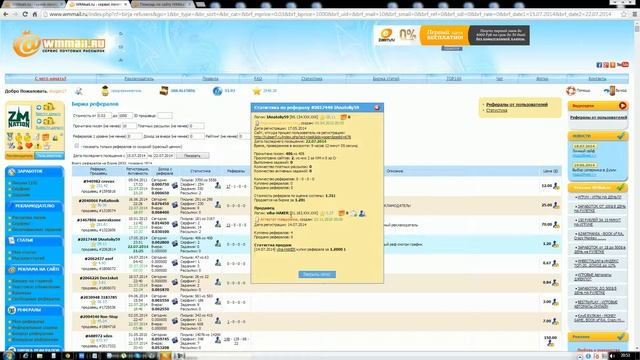The height and width of the screenshot is (360, 640).
Task: Focus the last-visit end date field
Action: (163, 156)
